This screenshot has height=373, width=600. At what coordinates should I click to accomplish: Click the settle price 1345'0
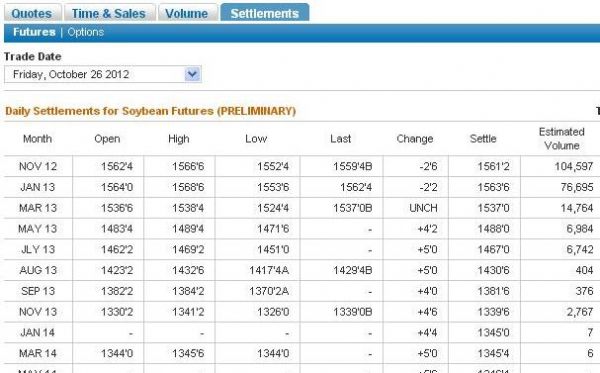point(494,332)
